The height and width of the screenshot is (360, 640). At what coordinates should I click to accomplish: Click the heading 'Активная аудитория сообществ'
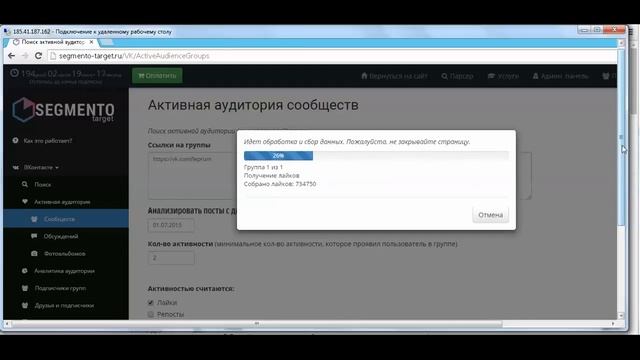tap(253, 105)
